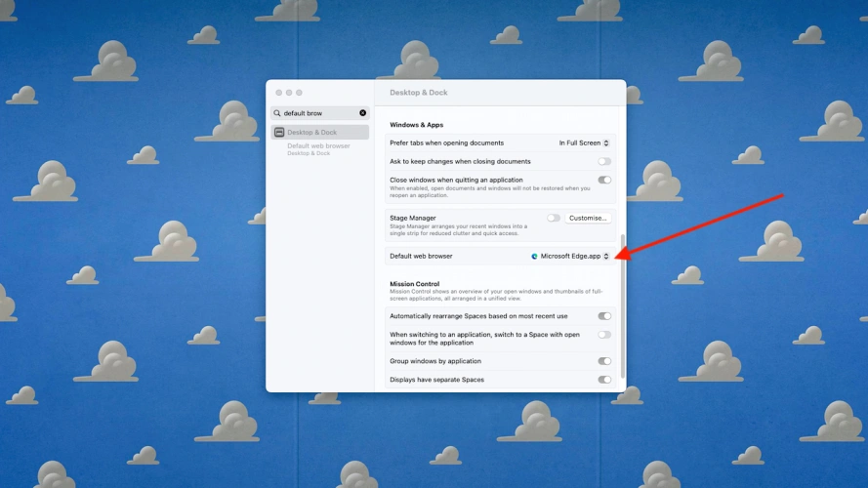Select the Desktop & Dock sidebar icon
868x488 pixels.
(x=279, y=132)
